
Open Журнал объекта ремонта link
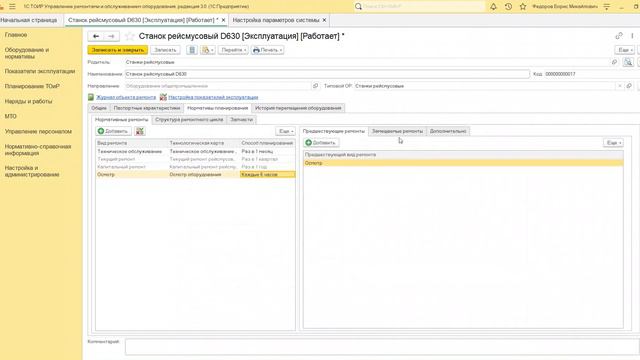[126, 97]
